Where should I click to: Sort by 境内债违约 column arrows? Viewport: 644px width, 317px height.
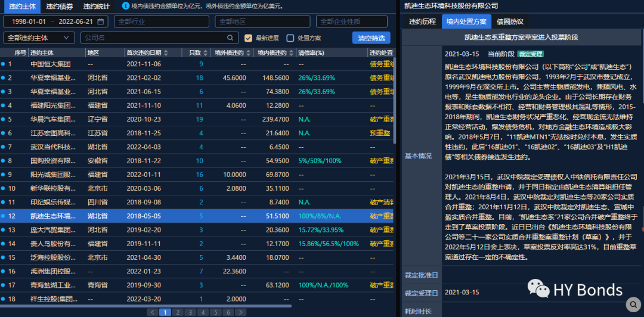[290, 53]
